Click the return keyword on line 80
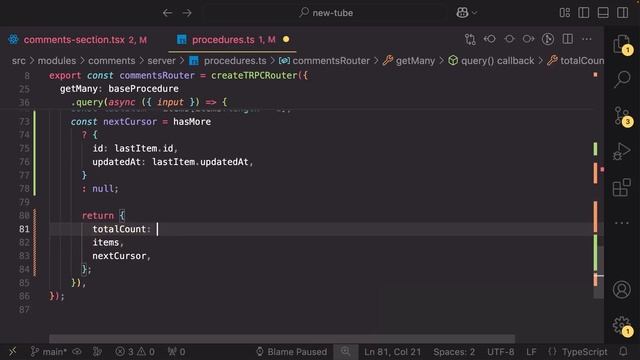The width and height of the screenshot is (640, 360). pyautogui.click(x=98, y=216)
